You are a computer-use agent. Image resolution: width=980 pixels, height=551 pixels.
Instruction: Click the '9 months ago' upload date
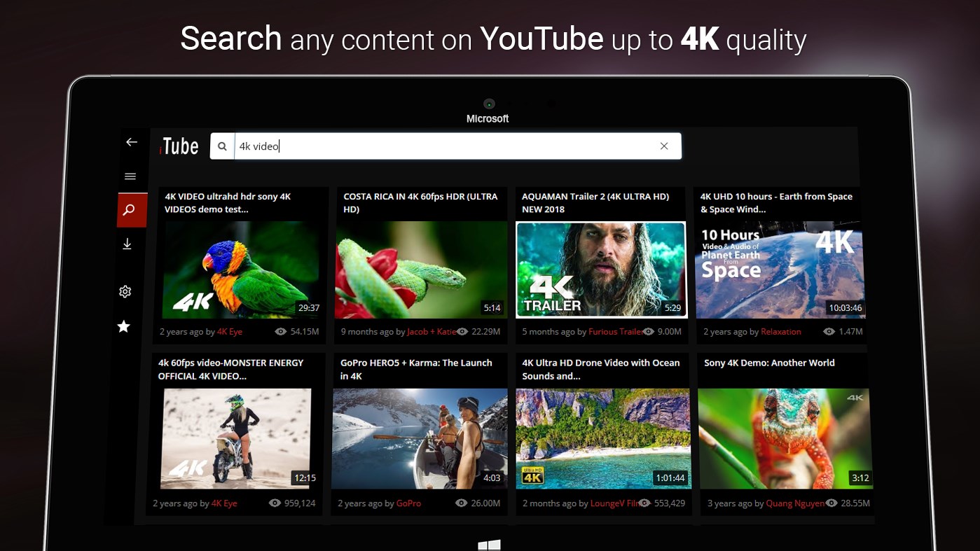pos(367,332)
